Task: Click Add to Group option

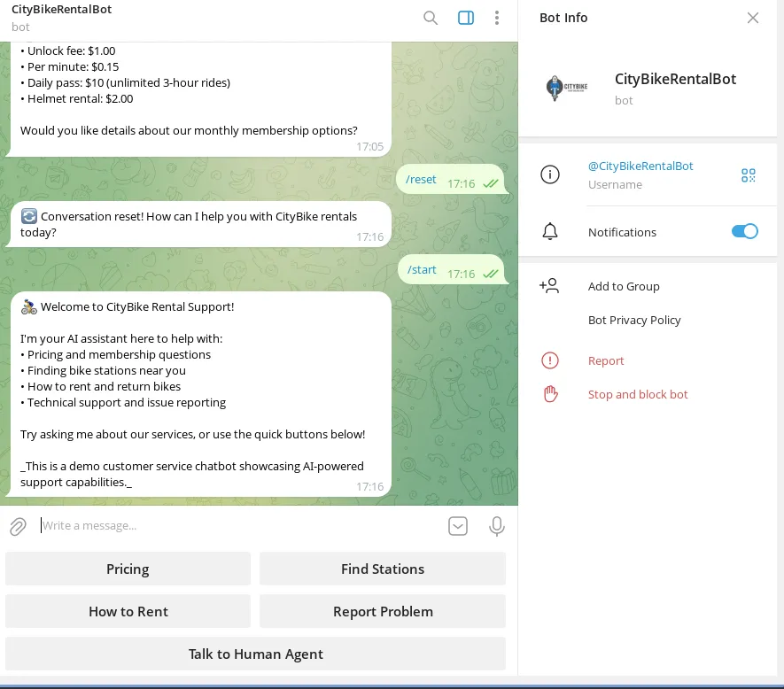Action: pyautogui.click(x=624, y=286)
